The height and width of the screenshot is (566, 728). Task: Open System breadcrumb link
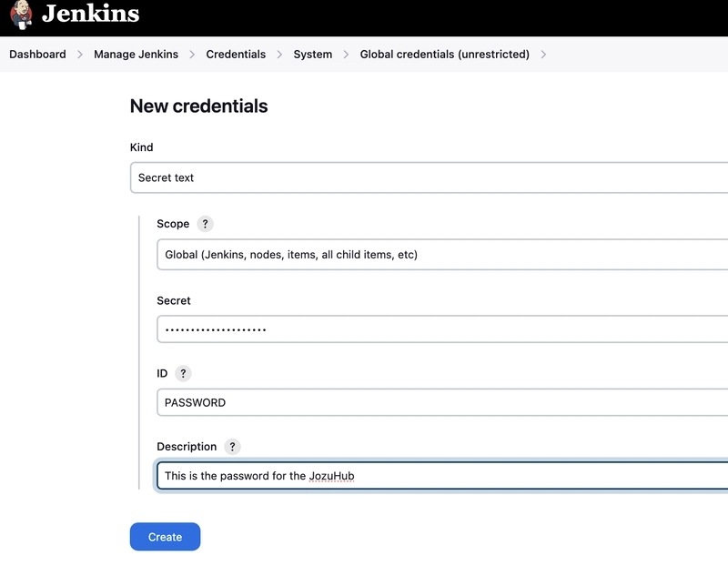tap(312, 55)
